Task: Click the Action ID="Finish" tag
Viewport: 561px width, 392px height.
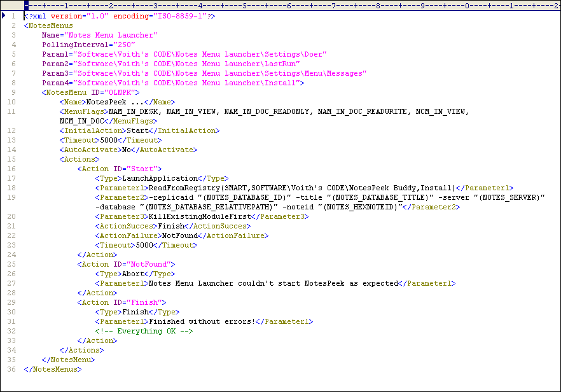Action: tap(121, 302)
